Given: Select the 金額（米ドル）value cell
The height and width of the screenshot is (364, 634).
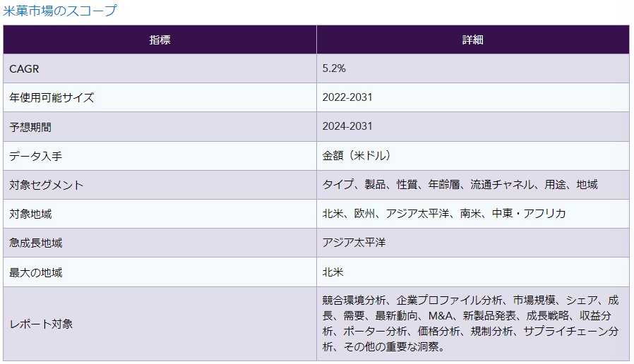Looking at the screenshot, I should click(x=357, y=156).
